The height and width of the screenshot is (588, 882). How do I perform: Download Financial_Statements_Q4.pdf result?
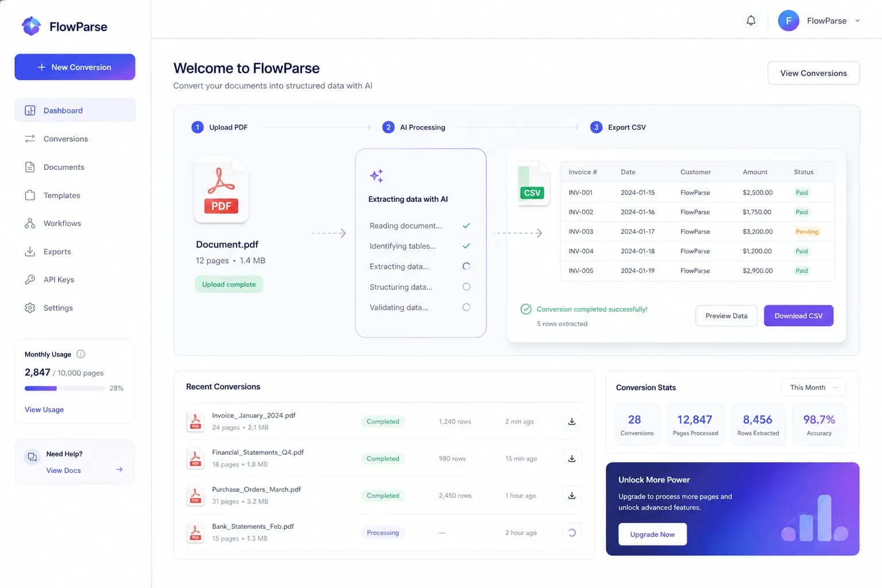tap(572, 458)
